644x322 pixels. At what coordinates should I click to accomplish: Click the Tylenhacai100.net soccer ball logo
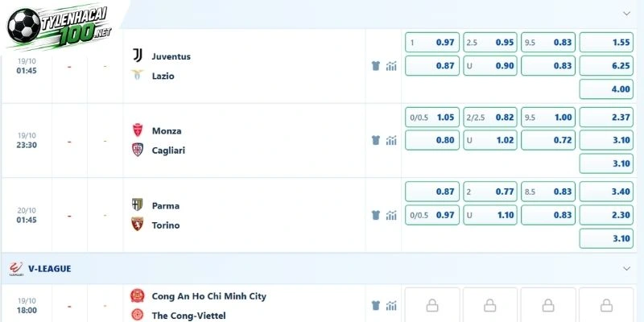[24, 26]
